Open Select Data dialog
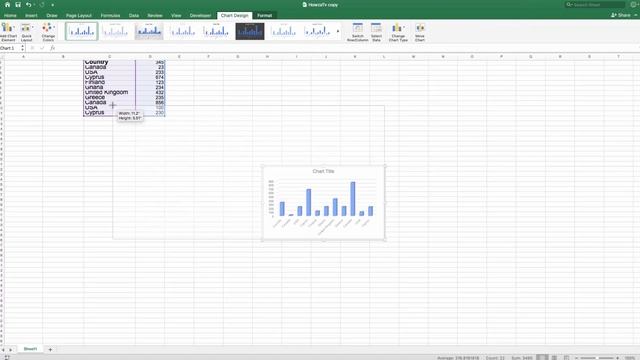 pos(376,32)
